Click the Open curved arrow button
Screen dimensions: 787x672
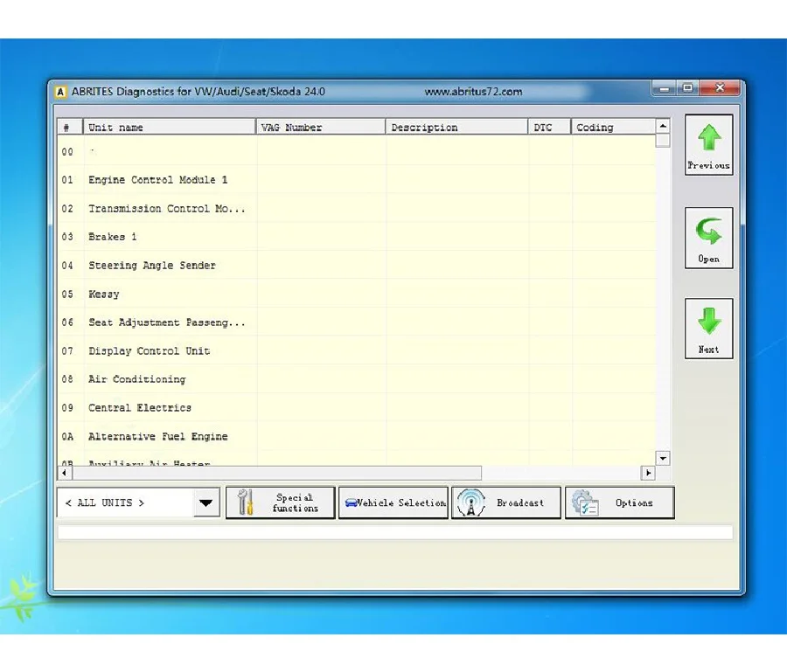tap(708, 238)
